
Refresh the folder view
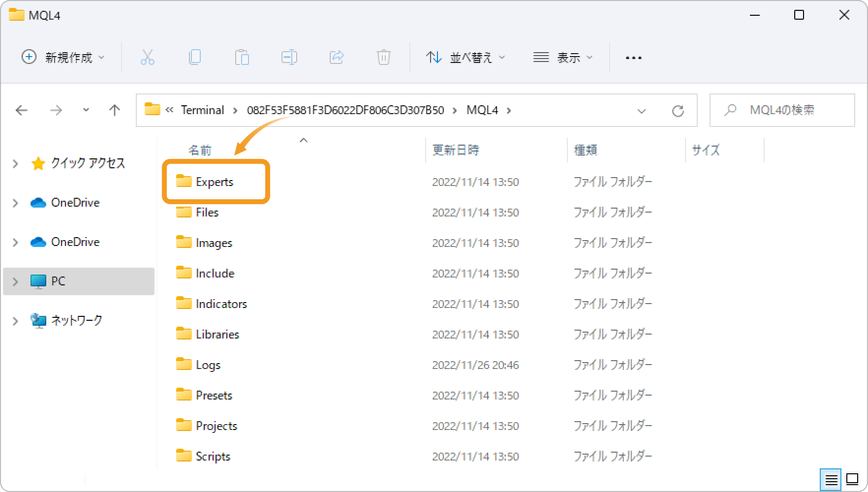[678, 111]
